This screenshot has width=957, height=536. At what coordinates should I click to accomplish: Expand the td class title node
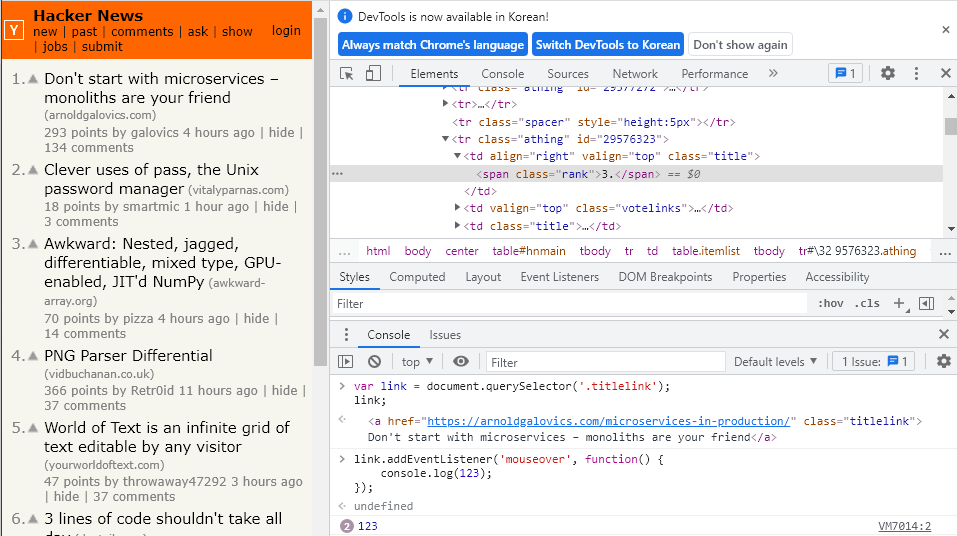pyautogui.click(x=457, y=225)
